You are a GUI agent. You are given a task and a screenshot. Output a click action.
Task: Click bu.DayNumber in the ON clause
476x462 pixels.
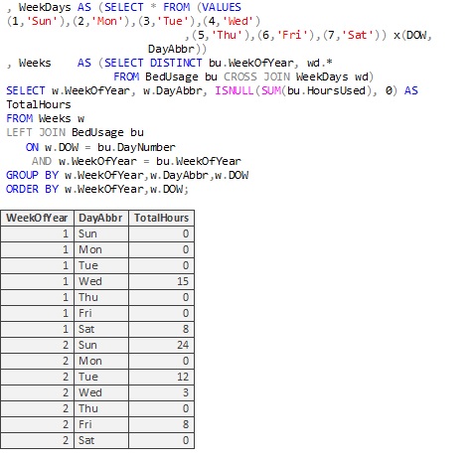pos(136,147)
